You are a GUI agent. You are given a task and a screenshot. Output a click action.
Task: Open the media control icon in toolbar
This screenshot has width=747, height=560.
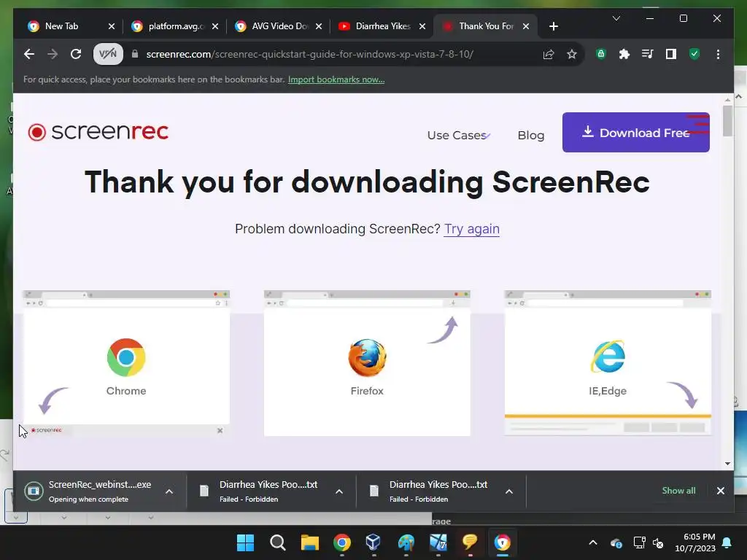[648, 54]
